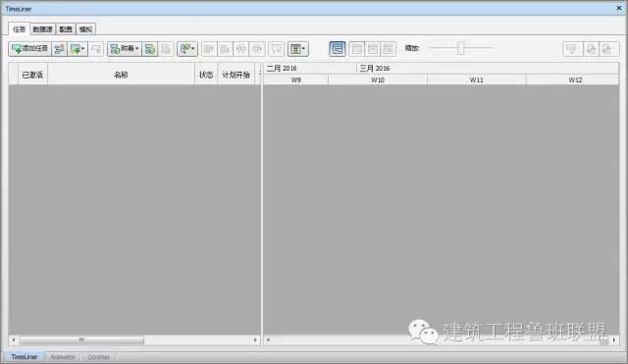Click the Insert Task icon beside 添加任务
This screenshot has width=628, height=364.
(x=59, y=49)
